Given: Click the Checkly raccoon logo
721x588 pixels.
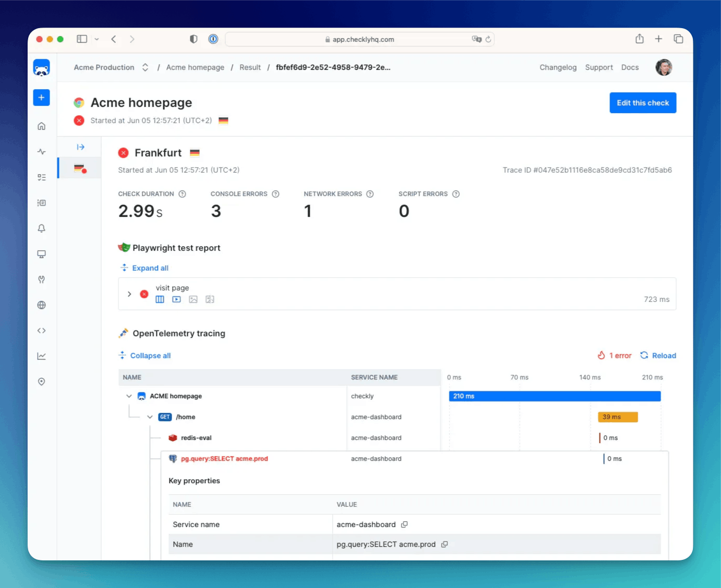Looking at the screenshot, I should tap(42, 68).
